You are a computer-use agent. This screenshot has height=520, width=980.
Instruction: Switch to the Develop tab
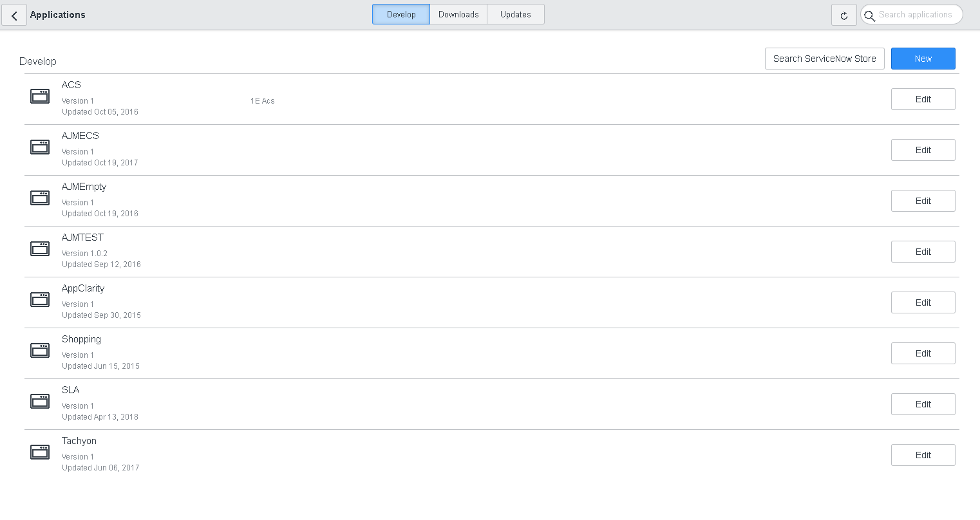(401, 14)
